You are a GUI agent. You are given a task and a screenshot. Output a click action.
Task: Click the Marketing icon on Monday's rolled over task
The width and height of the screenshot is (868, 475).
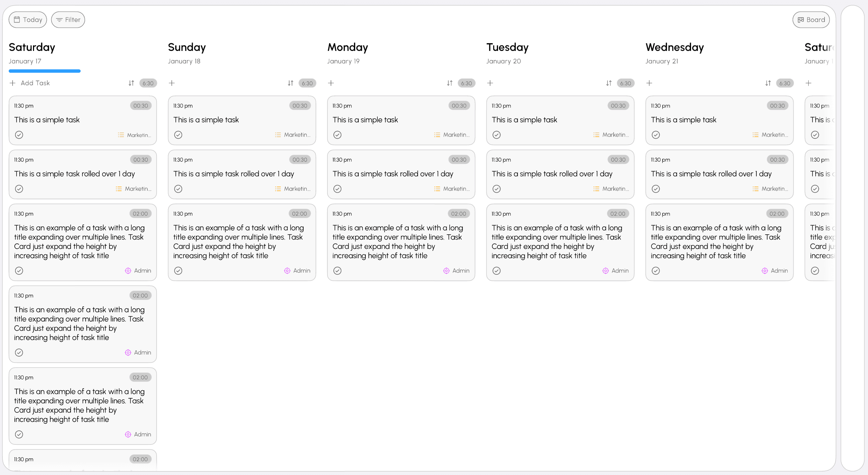tap(437, 189)
